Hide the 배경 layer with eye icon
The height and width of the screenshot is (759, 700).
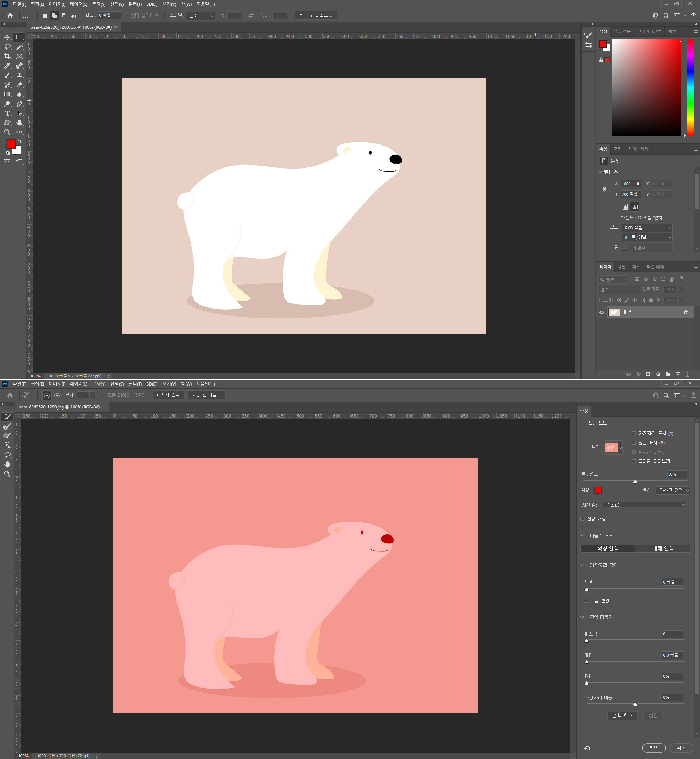coord(602,312)
